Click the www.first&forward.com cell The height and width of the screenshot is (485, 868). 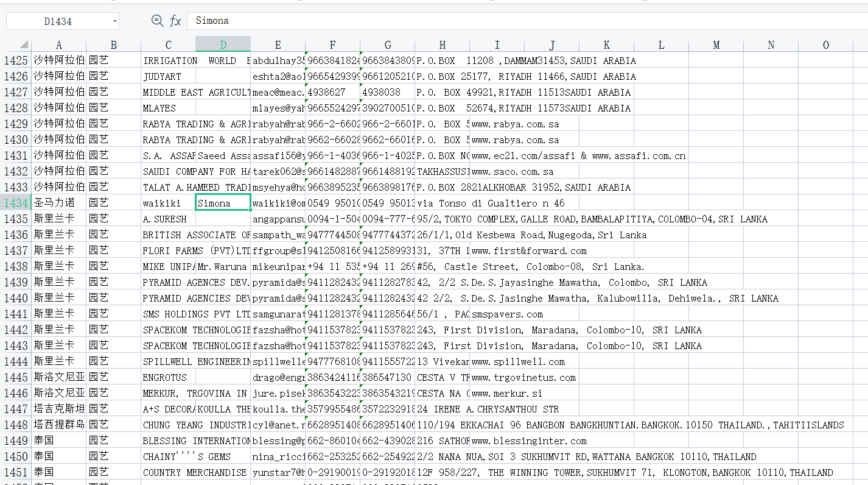[497, 250]
